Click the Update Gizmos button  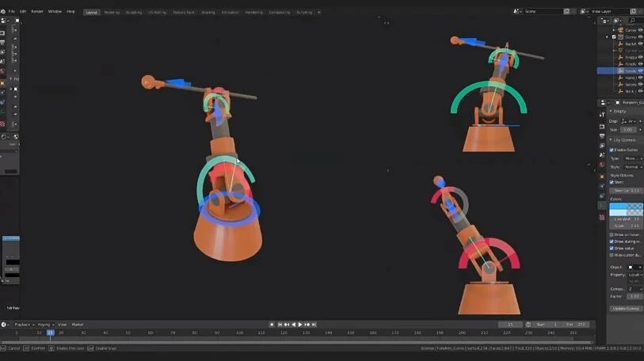point(626,308)
